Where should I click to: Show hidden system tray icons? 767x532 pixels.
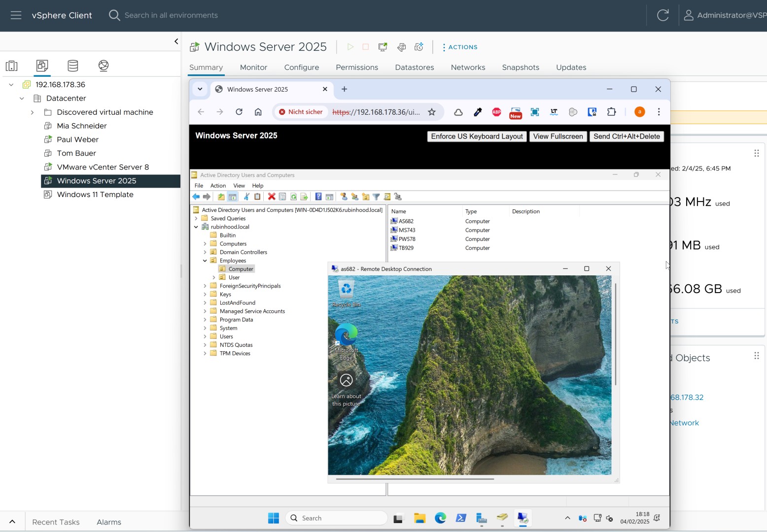(x=567, y=518)
